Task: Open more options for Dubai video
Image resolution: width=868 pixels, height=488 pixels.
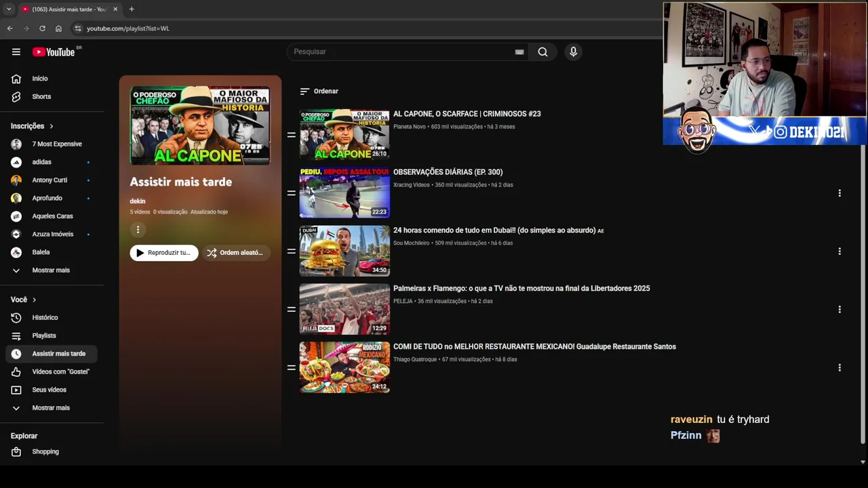Action: tap(840, 251)
